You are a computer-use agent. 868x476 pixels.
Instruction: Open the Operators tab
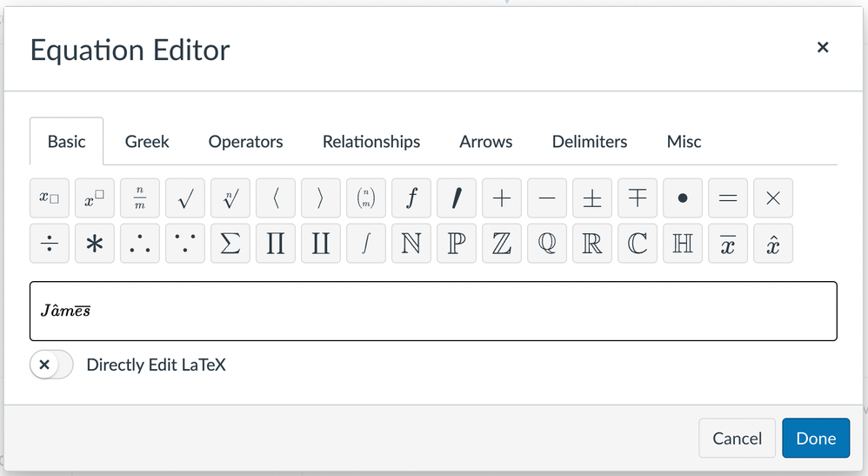245,142
